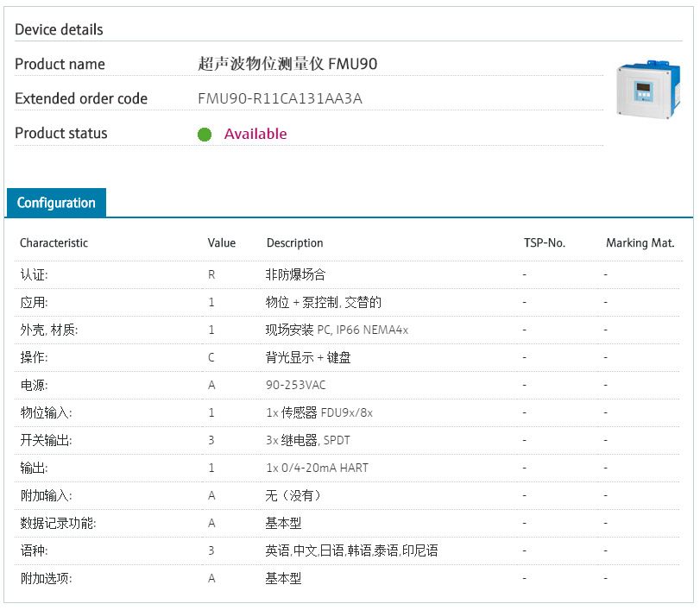Click the Marking Mat. column header
The image size is (700, 610).
640,243
